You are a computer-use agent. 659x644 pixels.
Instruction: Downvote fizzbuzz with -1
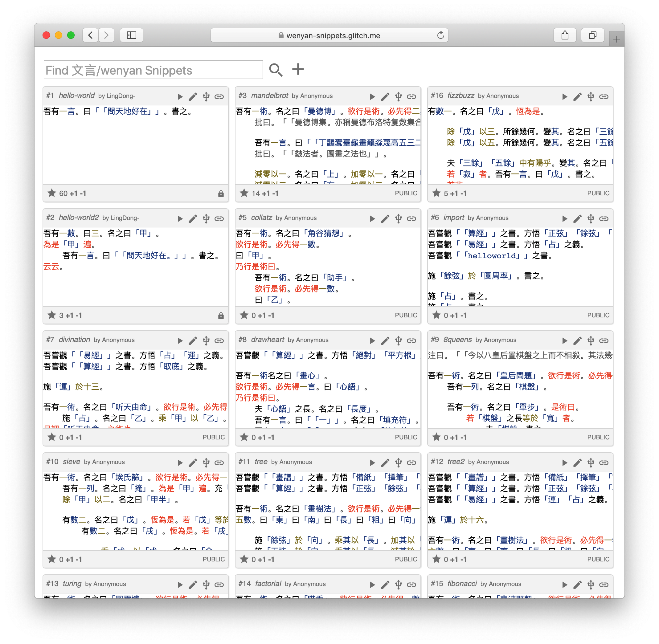tap(463, 194)
